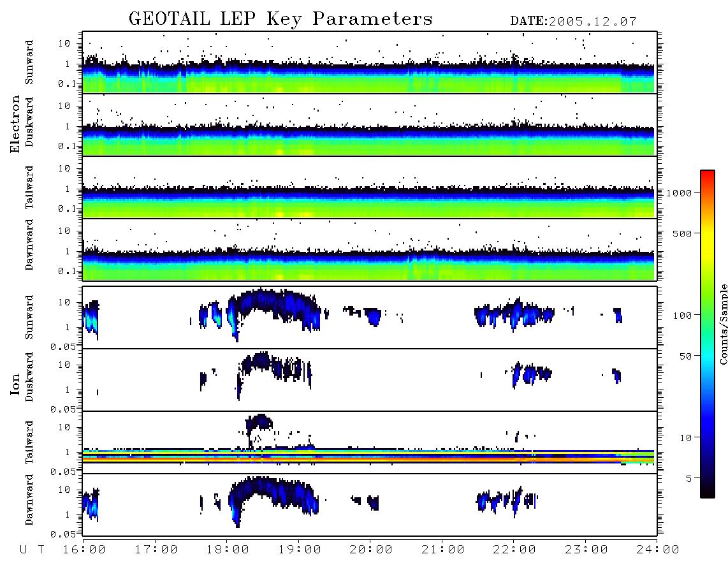This screenshot has height=561, width=728.
Task: Click the '50' colorbar tick value
Action: click(685, 356)
